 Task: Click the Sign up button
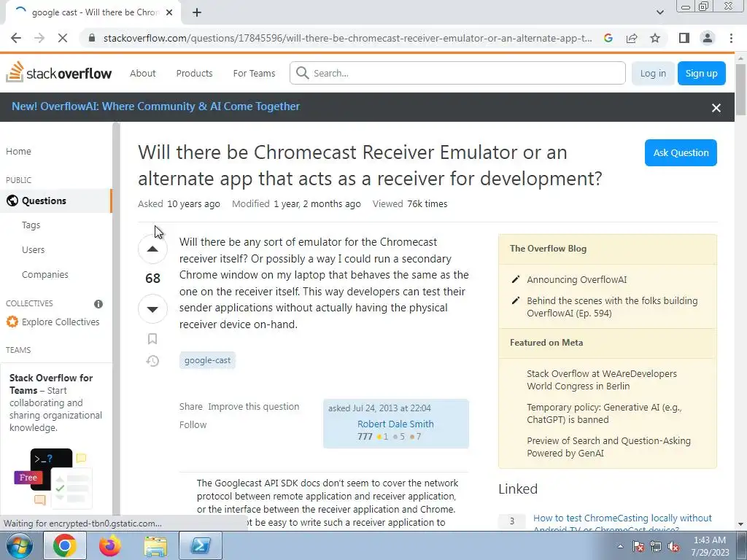[x=701, y=74]
